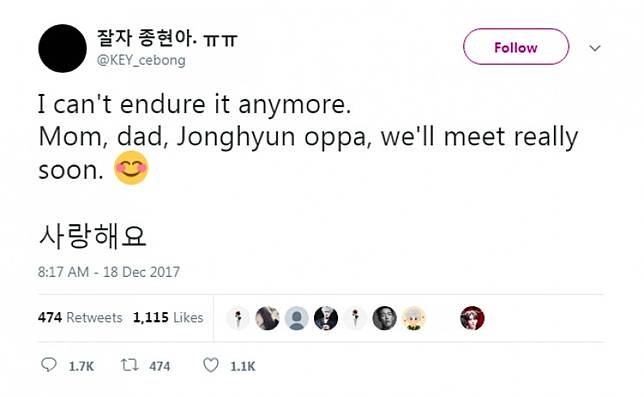Open the black circular profile picture

[x=62, y=48]
